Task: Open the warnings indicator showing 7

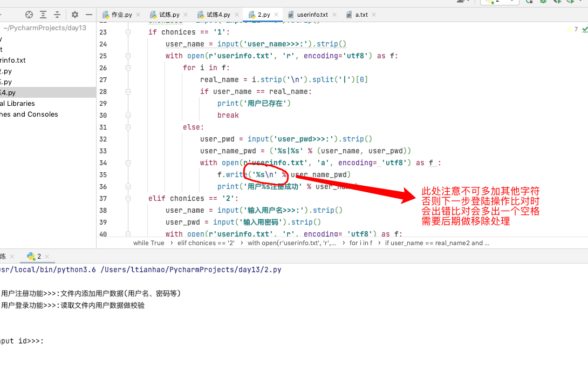Action: [x=572, y=29]
